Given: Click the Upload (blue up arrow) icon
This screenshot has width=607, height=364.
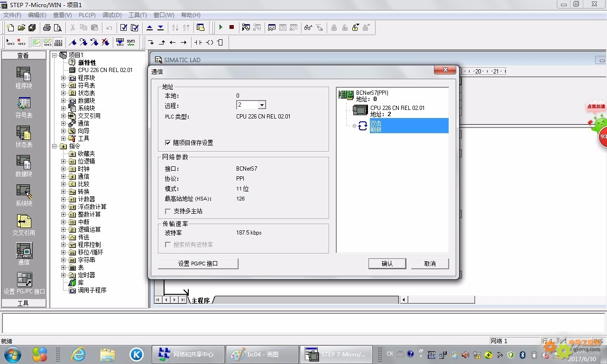Looking at the screenshot, I should (149, 27).
